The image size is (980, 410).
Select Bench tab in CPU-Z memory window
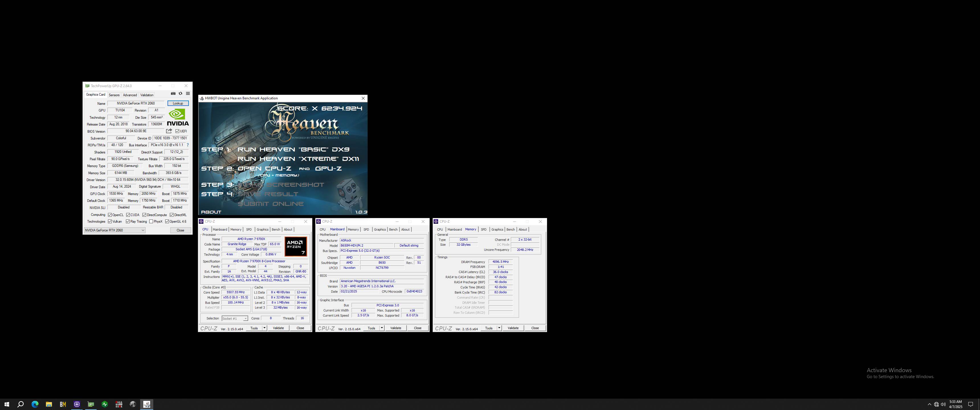[511, 229]
